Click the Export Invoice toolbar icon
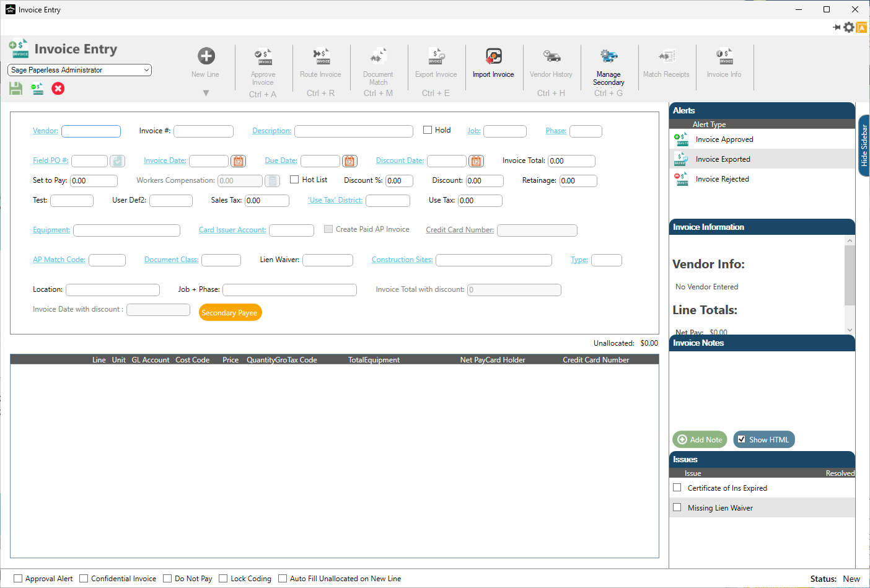The height and width of the screenshot is (588, 870). tap(436, 56)
